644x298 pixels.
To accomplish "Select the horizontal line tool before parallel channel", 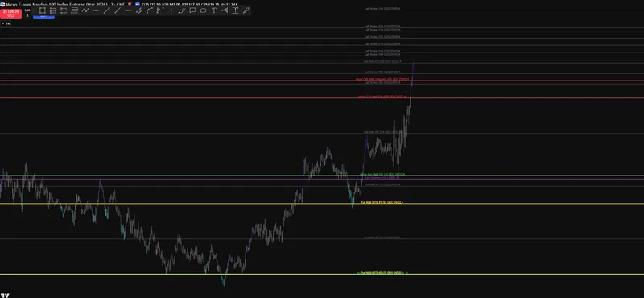I will tap(128, 10).
